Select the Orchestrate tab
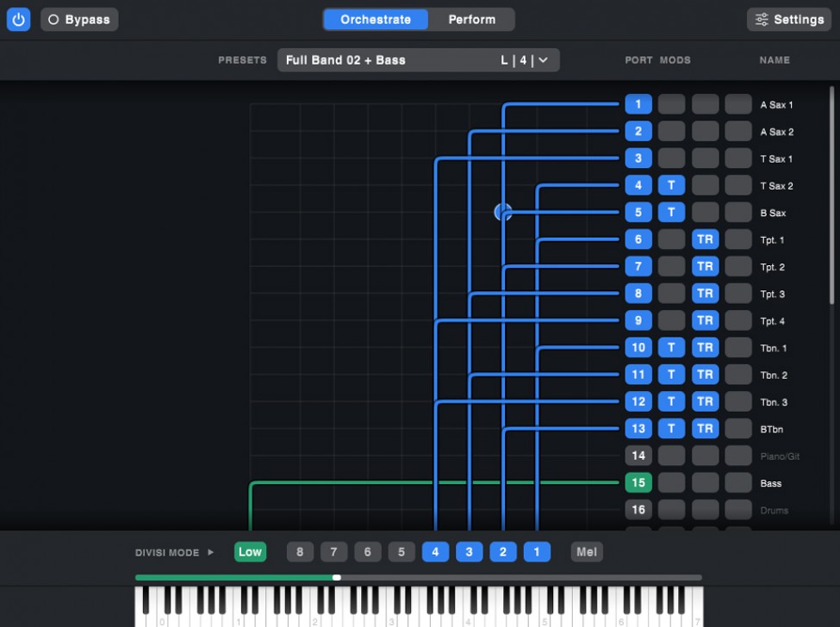The height and width of the screenshot is (627, 840). pos(375,19)
